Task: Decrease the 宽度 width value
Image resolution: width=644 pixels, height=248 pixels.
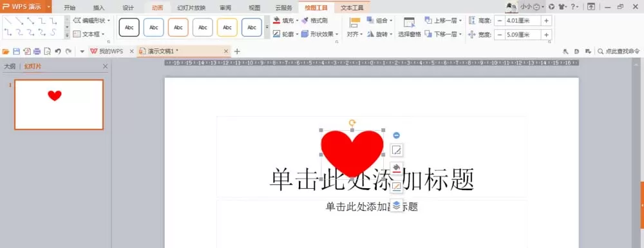Action: point(500,35)
